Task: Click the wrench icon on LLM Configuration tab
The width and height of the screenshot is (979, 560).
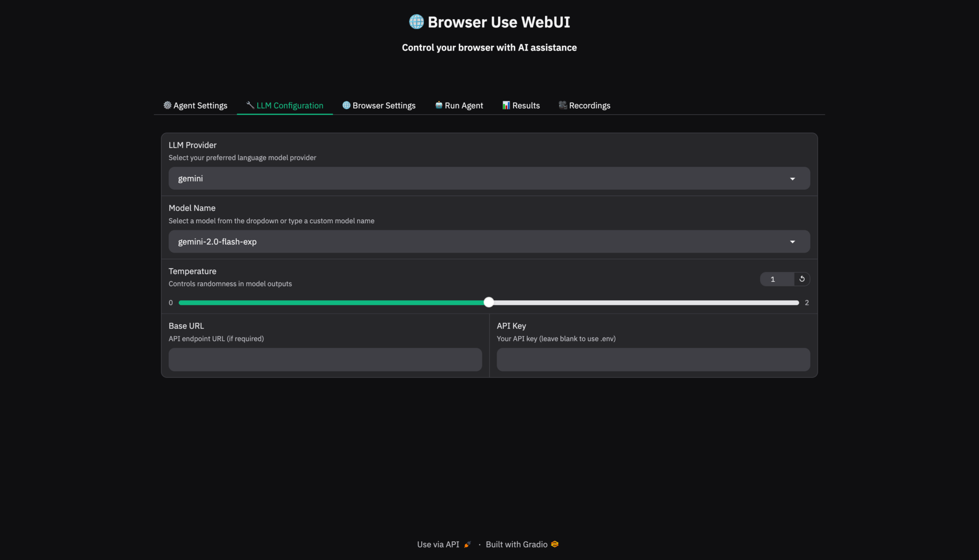Action: click(250, 105)
